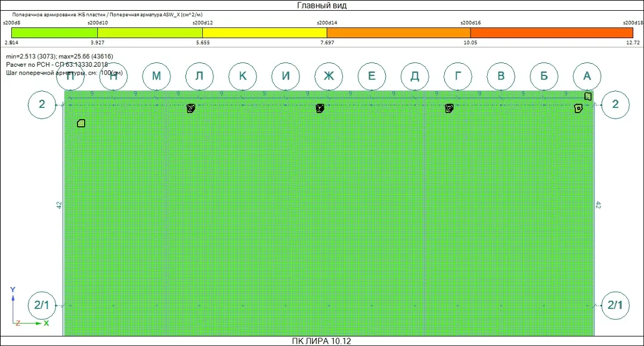Select the axis bubble labeled Б

click(544, 76)
